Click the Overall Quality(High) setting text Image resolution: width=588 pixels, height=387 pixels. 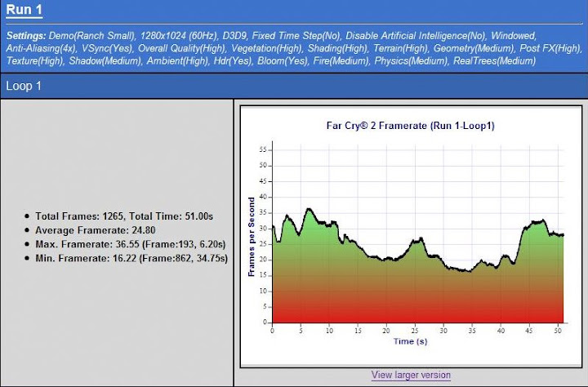pos(182,48)
